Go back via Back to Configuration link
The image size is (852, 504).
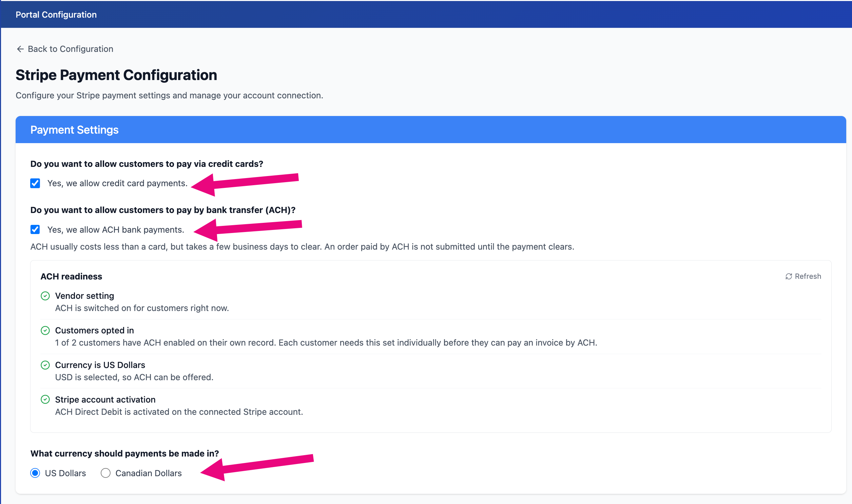[x=65, y=49]
